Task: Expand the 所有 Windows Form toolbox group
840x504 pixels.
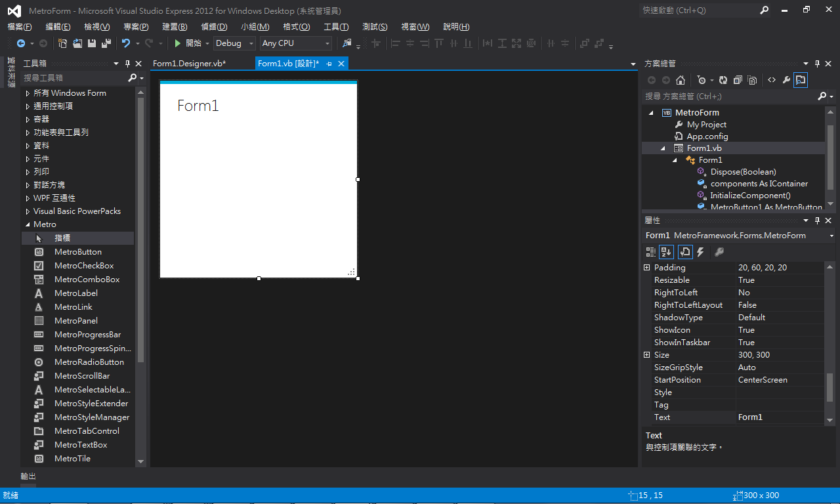Action: [28, 93]
